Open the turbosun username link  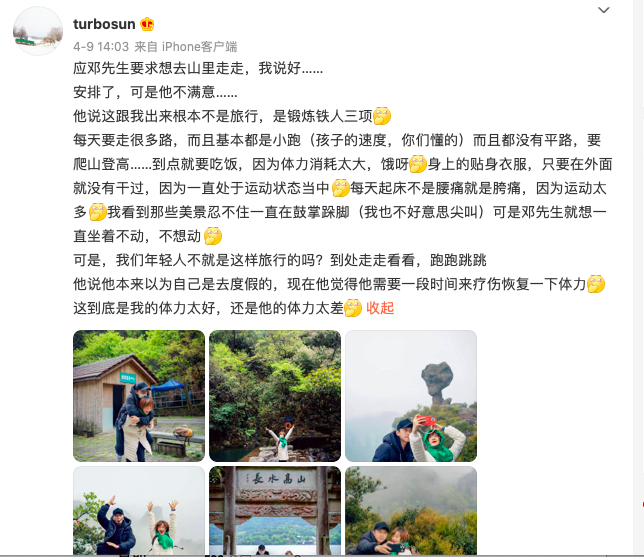[x=104, y=24]
